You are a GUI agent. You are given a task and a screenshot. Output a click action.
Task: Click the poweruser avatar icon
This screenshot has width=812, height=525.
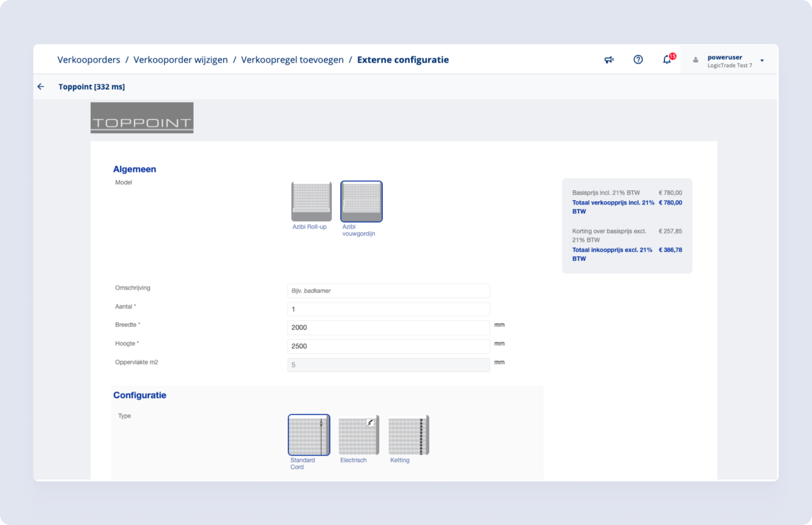pyautogui.click(x=695, y=60)
